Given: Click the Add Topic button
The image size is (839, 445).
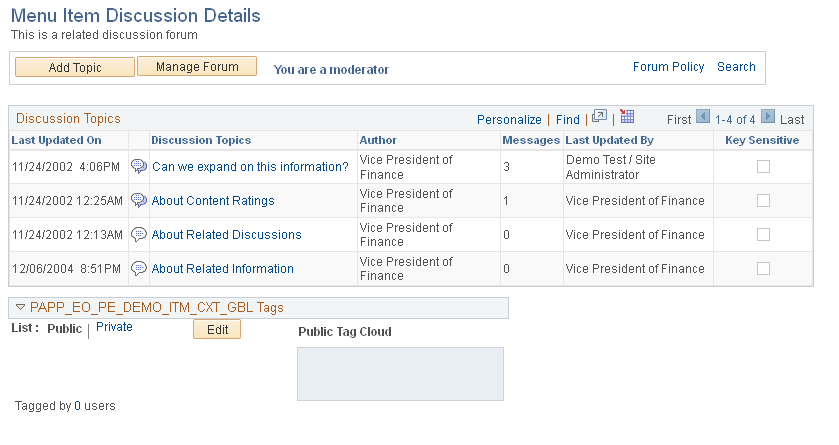Looking at the screenshot, I should click(x=74, y=67).
